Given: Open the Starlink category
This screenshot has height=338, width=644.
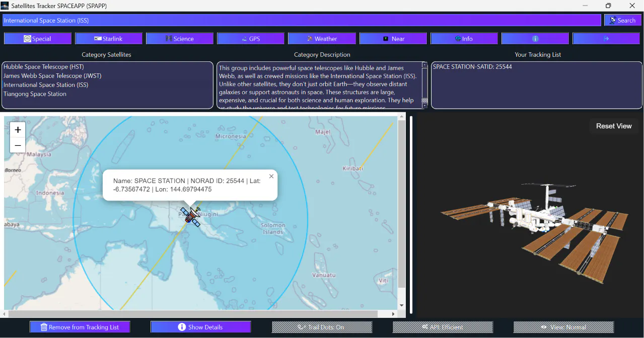Looking at the screenshot, I should pyautogui.click(x=108, y=39).
